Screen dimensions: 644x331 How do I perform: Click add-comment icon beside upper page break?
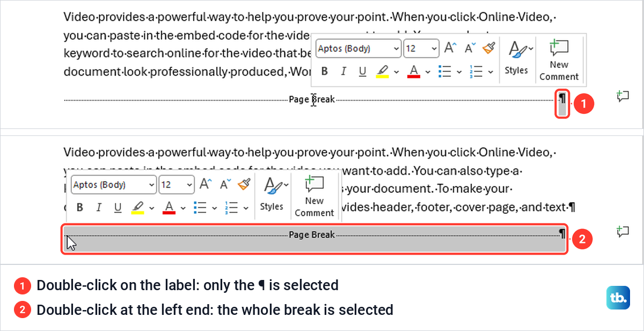pos(622,97)
